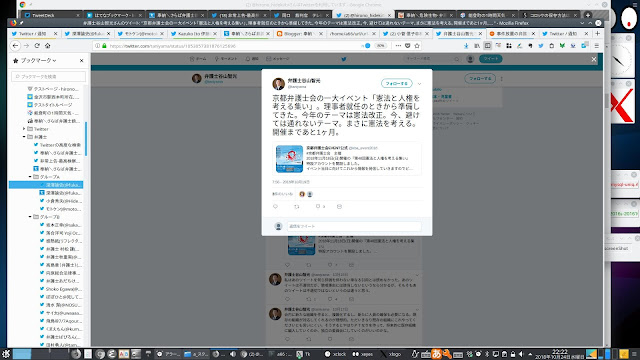Click the Twitter keyword search box
Image resolution: width=640 pixels, height=360 pixels.
pos(432,59)
